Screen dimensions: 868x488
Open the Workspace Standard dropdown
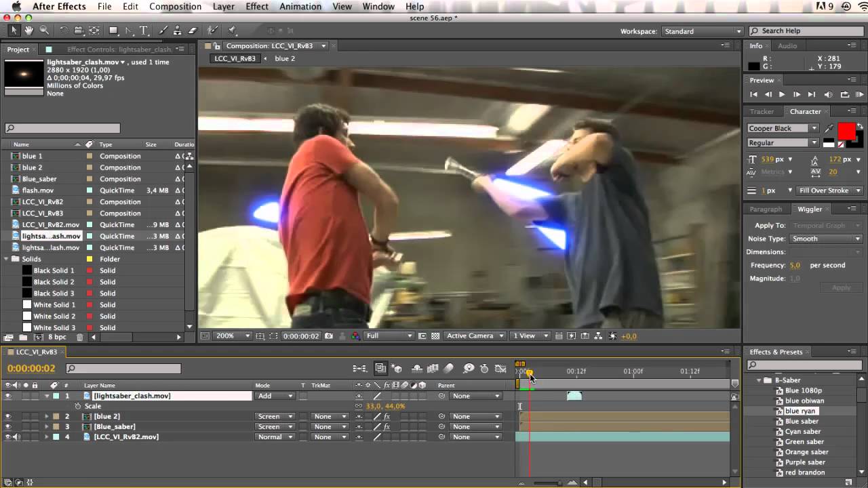[x=702, y=31]
